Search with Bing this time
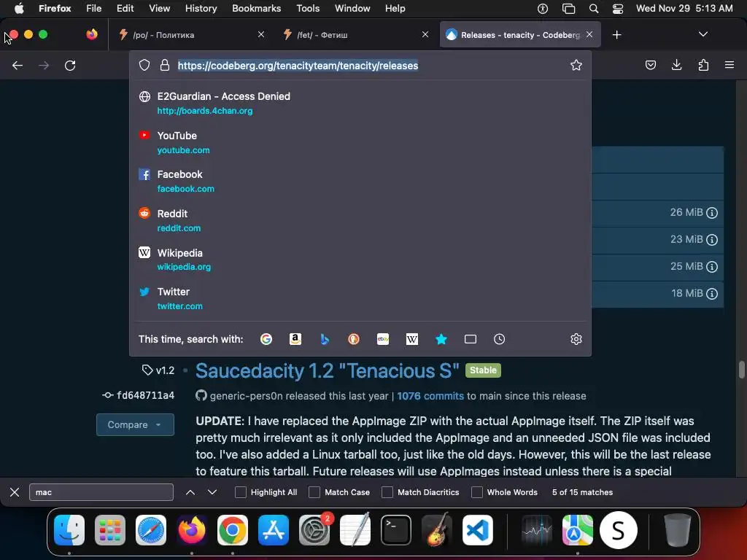Screen dimensions: 747x560 pyautogui.click(x=325, y=339)
